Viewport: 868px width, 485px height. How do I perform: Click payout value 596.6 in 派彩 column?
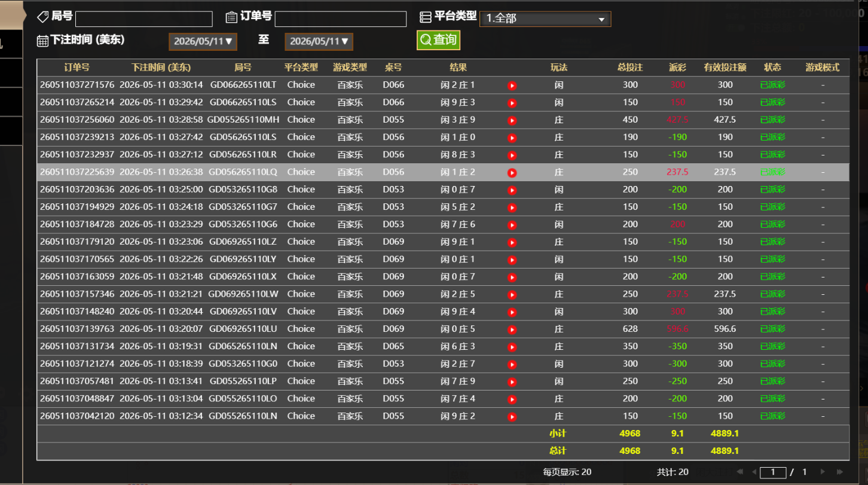pyautogui.click(x=678, y=329)
